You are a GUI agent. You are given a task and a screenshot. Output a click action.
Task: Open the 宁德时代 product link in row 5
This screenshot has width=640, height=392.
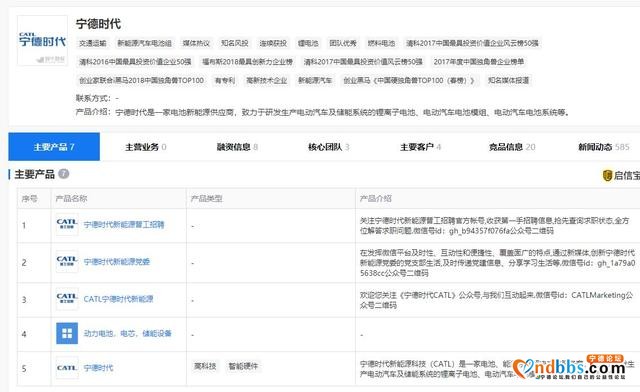click(x=98, y=368)
